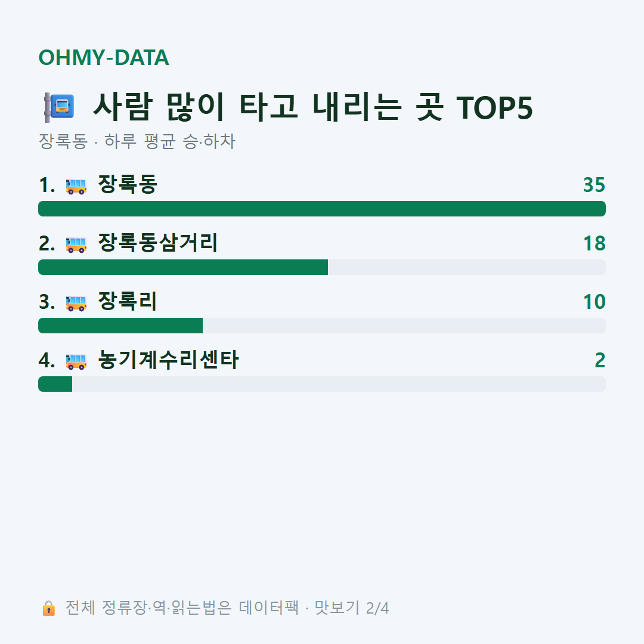Open the OHMY-DATA brand link

[x=104, y=57]
